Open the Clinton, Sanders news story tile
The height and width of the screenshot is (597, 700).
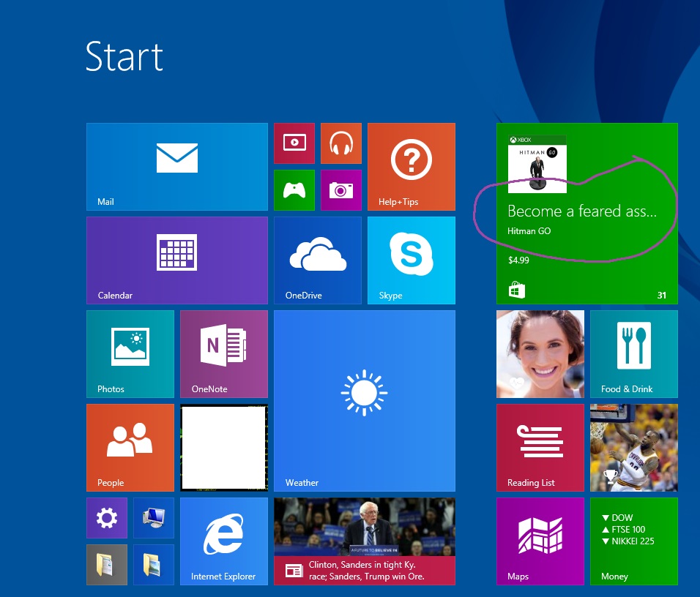coord(364,541)
